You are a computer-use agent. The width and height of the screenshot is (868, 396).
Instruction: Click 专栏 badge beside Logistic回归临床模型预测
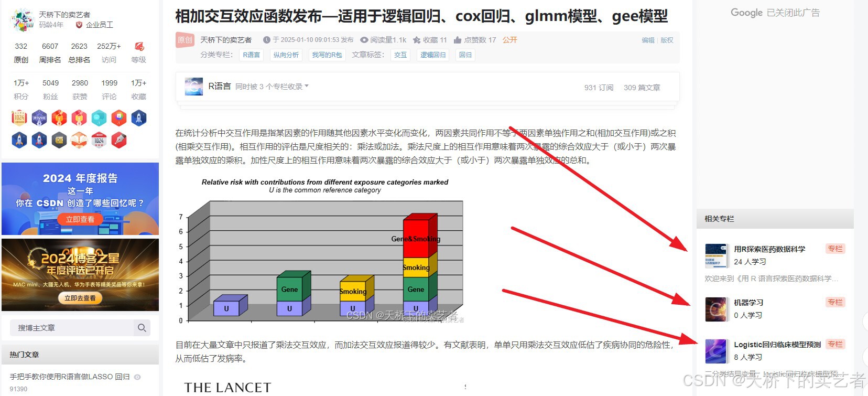(836, 344)
